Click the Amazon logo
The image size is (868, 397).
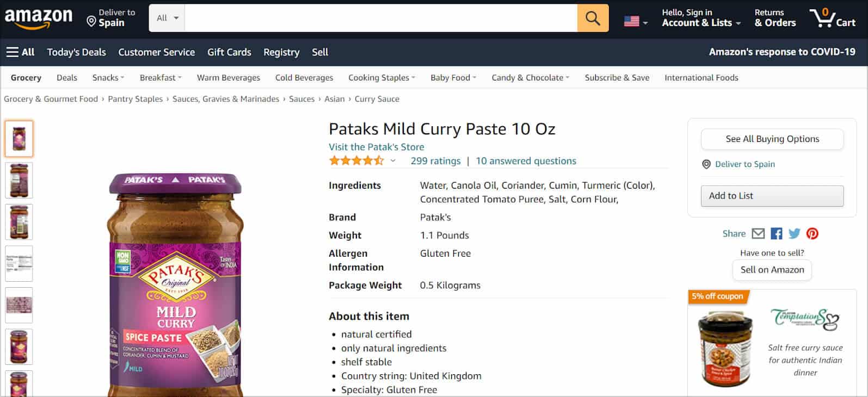pos(39,16)
